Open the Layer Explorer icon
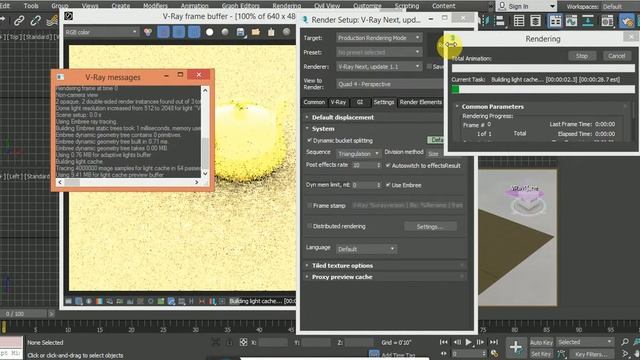 click(x=536, y=20)
